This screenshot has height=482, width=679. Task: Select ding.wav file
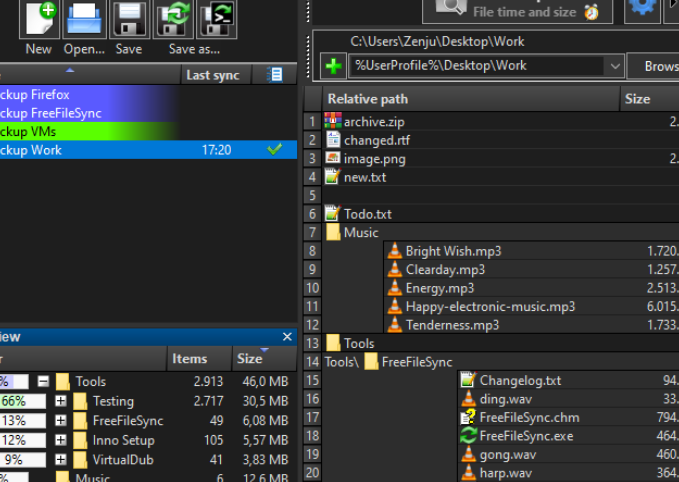tap(569, 399)
